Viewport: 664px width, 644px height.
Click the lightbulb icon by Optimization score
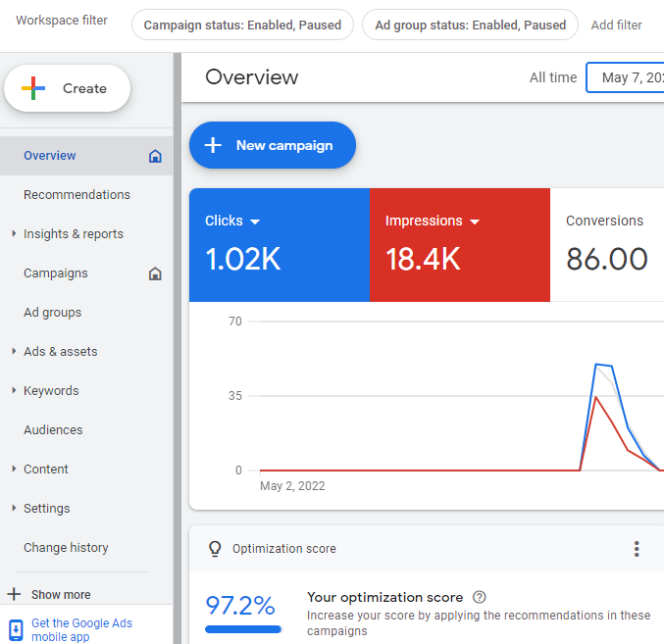coord(215,549)
